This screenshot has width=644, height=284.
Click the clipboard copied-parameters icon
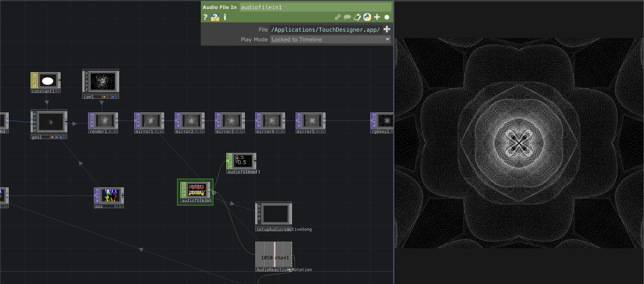pyautogui.click(x=357, y=17)
